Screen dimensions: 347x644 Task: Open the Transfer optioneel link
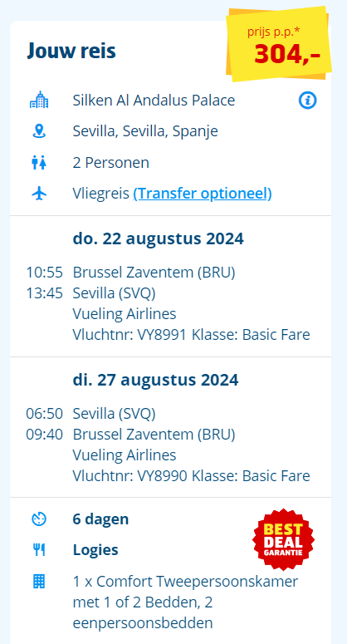203,194
